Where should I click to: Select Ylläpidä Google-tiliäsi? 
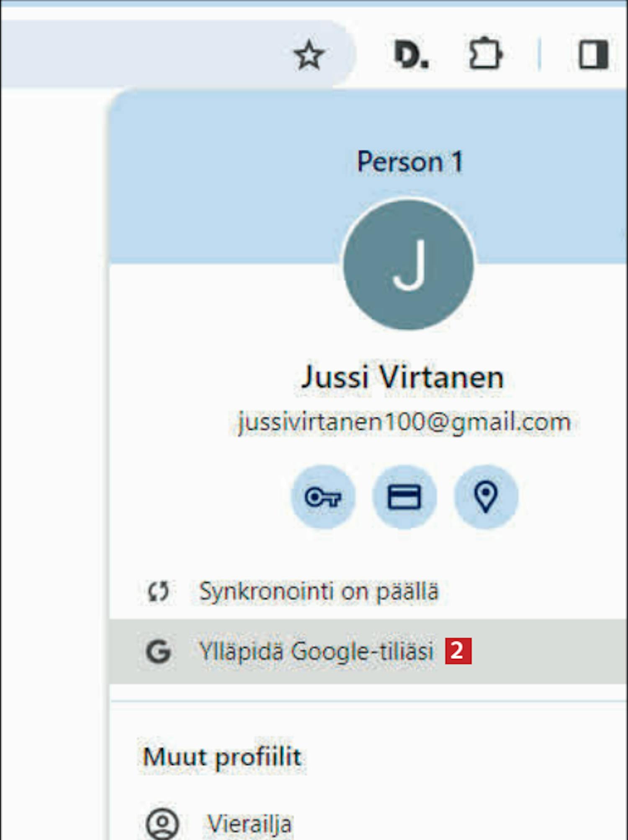click(368, 651)
